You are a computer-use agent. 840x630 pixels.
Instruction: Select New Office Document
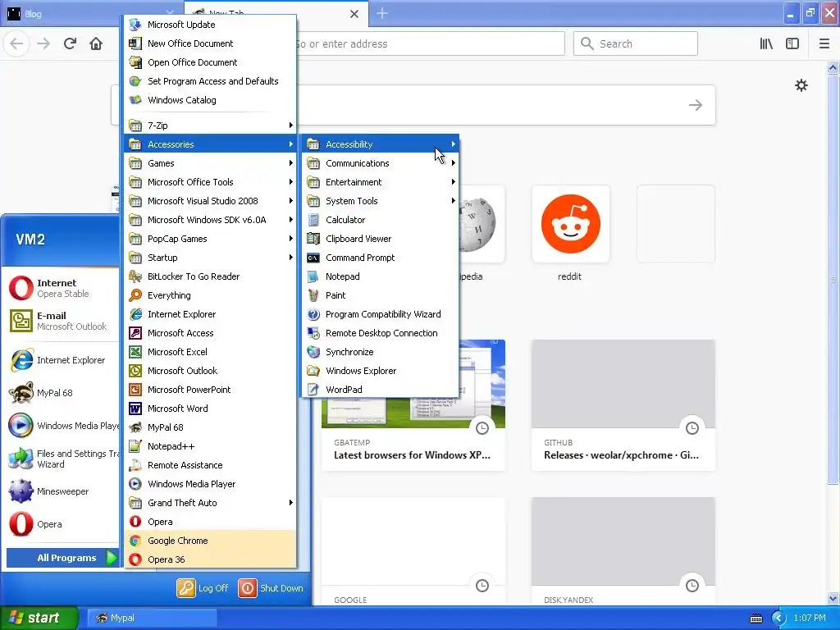coord(210,43)
